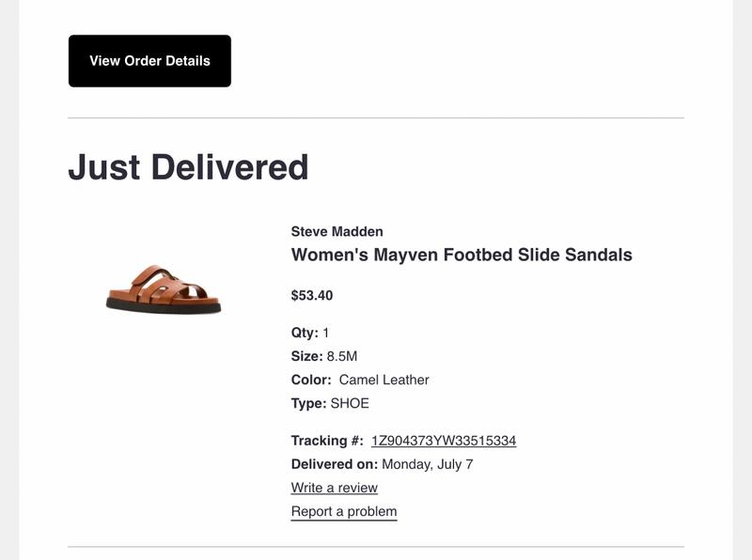This screenshot has height=560, width=752.
Task: Click the Steve Madden brand name
Action: point(337,231)
